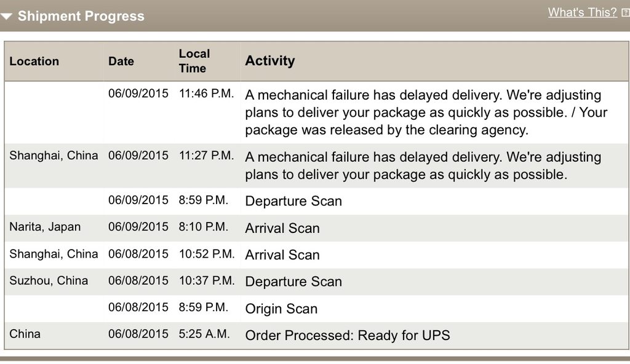630x364 pixels.
Task: Click the Departure Scan at 8:59 P.M.
Action: click(293, 201)
